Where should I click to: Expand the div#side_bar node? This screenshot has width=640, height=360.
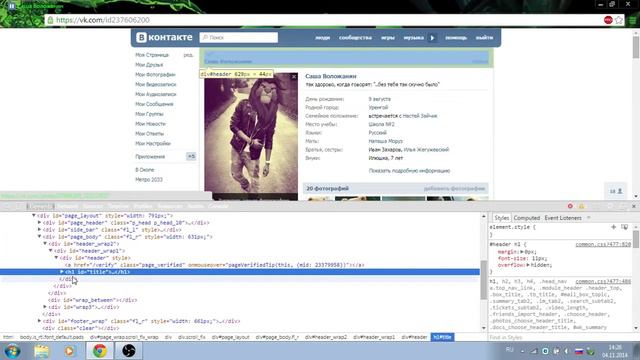click(x=40, y=230)
